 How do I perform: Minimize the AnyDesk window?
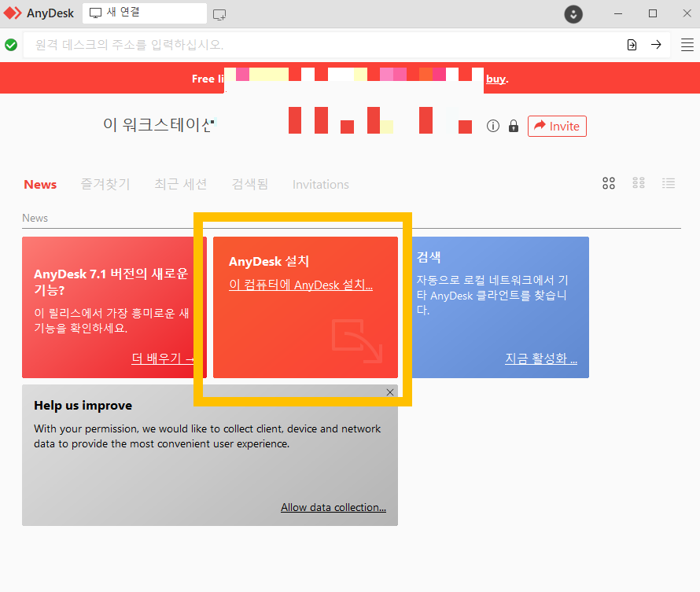pyautogui.click(x=618, y=14)
